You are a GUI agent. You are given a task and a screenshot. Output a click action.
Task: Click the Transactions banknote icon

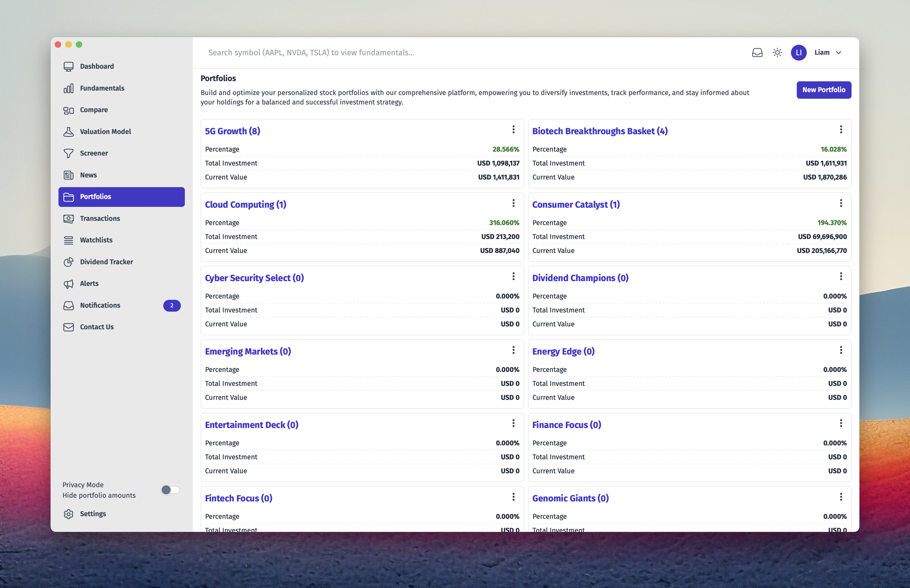(68, 219)
